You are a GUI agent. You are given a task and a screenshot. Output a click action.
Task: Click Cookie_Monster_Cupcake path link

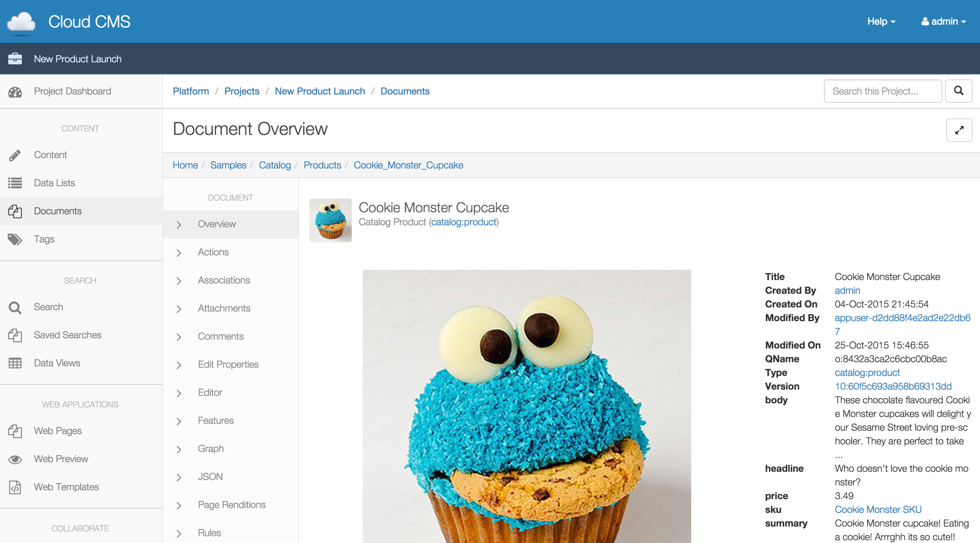pos(408,165)
